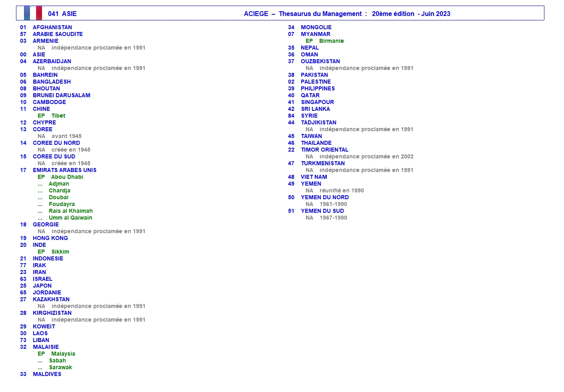Viewport: 564px width, 392px height.
Task: Select the TIMOR ORIENTAL entry
Action: (x=324, y=150)
